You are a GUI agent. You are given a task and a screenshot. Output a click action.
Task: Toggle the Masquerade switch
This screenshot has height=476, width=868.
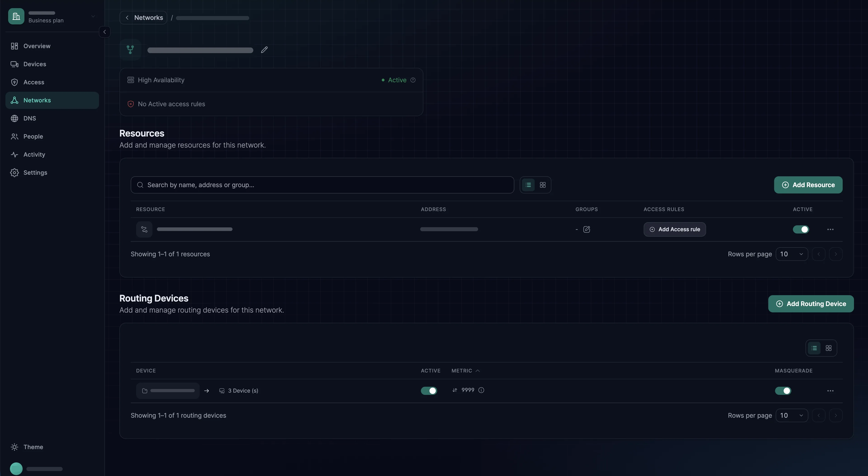click(783, 391)
